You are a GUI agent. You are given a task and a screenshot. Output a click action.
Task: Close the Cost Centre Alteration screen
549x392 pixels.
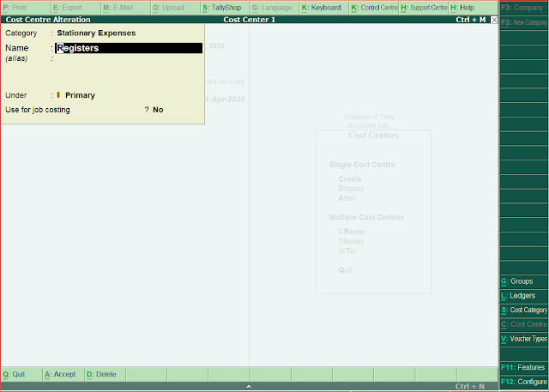coord(494,20)
